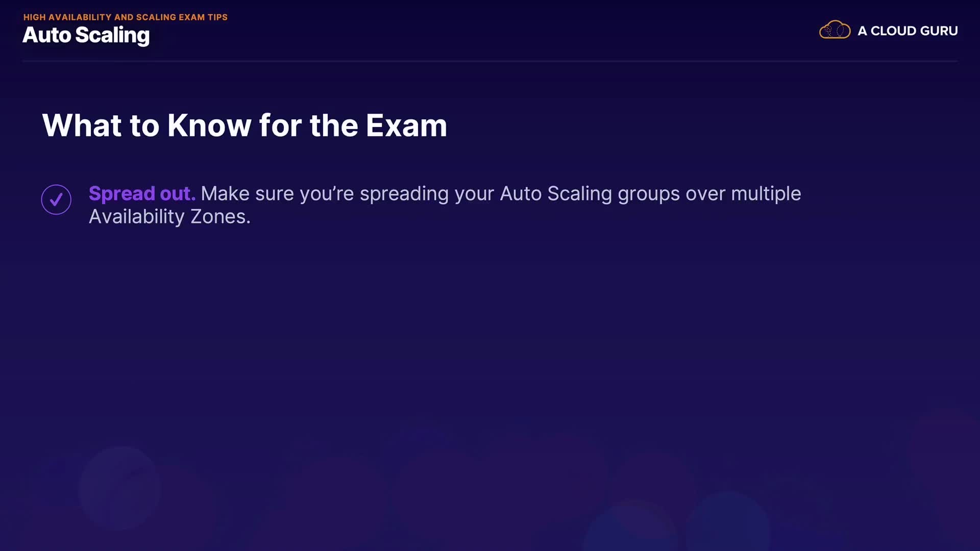Click the faint circle decoration at bottom left
The width and height of the screenshot is (980, 551).
click(x=120, y=488)
